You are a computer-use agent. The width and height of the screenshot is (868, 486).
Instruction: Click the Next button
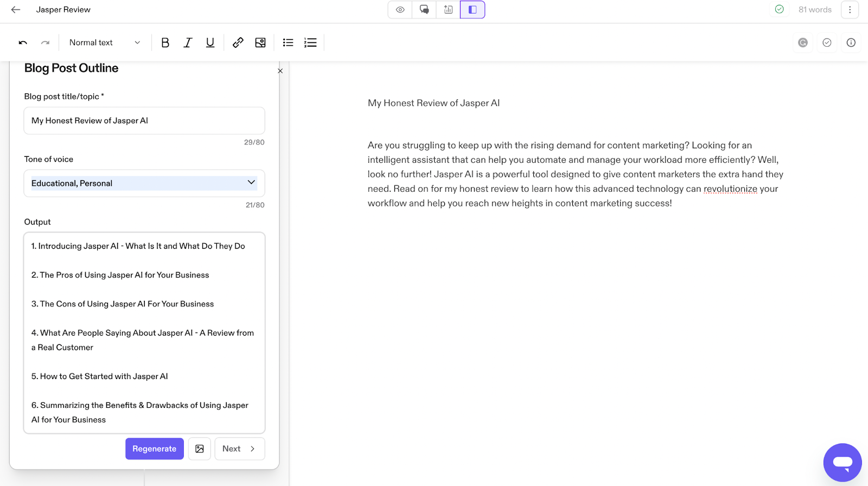(240, 449)
